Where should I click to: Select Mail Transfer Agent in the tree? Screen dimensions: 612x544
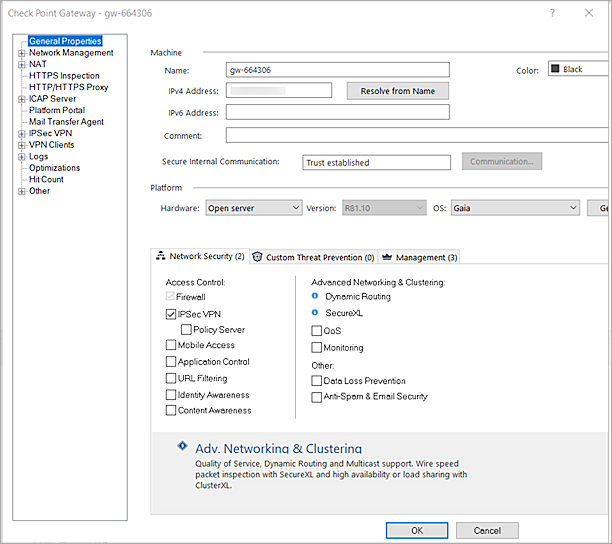(x=66, y=122)
